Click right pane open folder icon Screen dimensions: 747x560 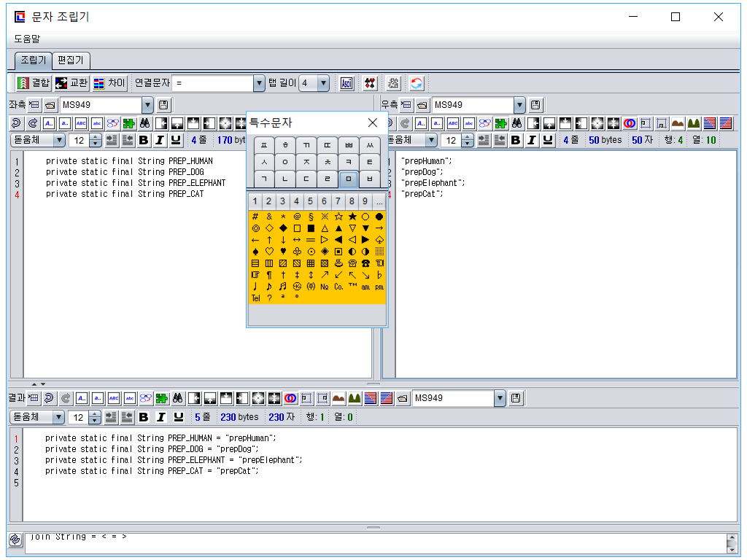tap(422, 105)
